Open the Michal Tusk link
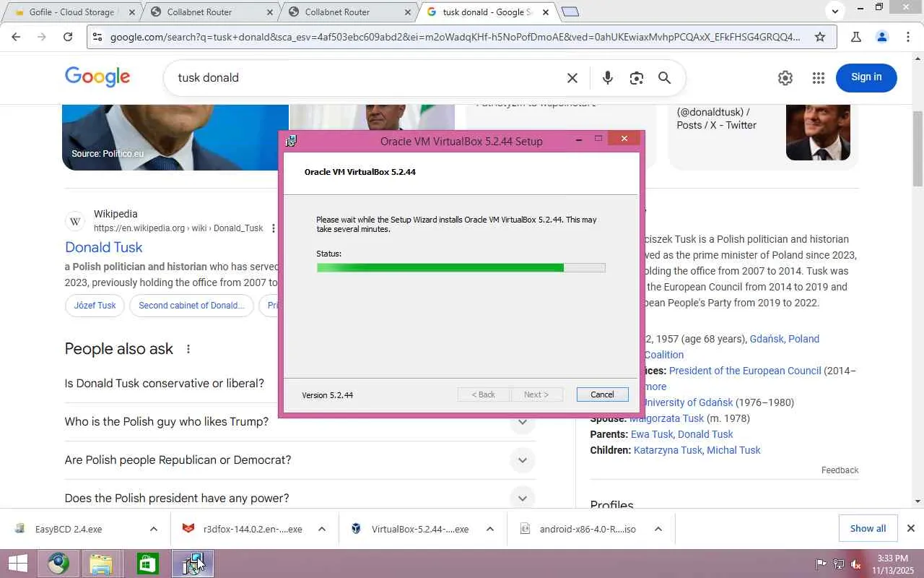This screenshot has height=578, width=924. click(x=733, y=450)
